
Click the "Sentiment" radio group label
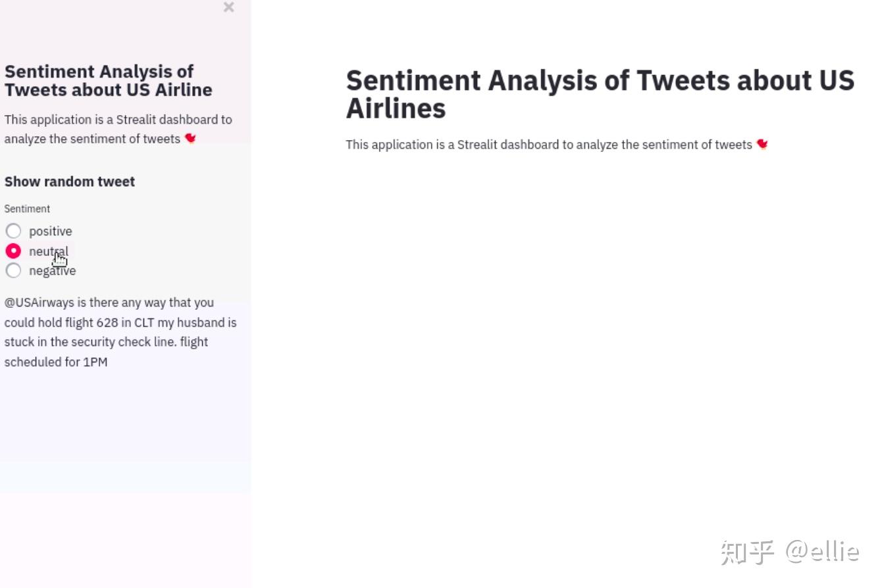pos(27,208)
